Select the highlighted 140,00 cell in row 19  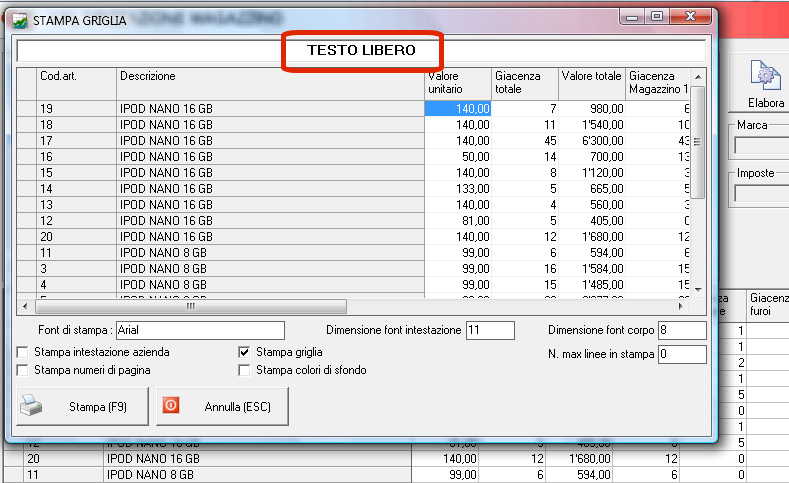point(457,109)
